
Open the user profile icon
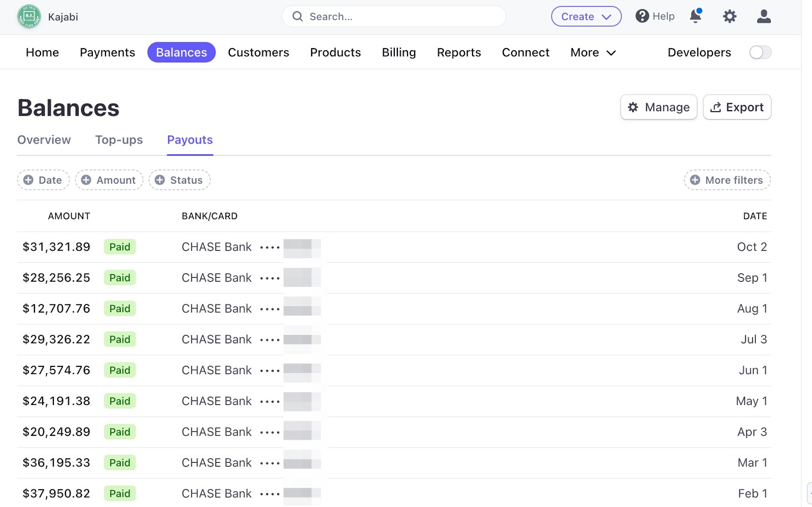(x=763, y=17)
